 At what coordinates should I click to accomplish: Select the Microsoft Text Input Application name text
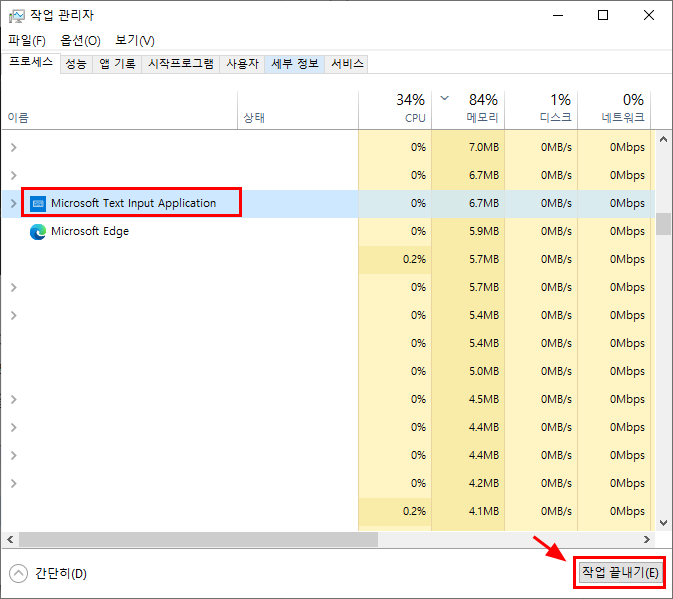(133, 203)
